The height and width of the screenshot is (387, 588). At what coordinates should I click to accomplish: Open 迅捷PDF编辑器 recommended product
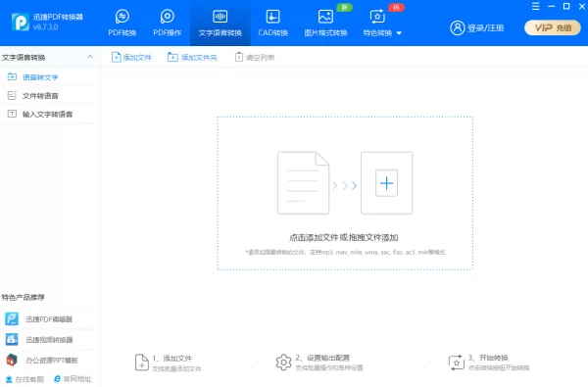(50, 319)
